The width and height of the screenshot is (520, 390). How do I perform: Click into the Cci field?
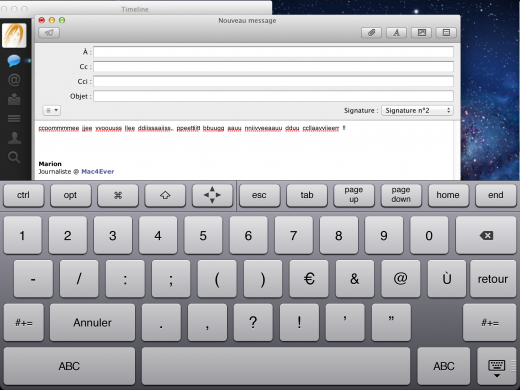click(x=273, y=81)
